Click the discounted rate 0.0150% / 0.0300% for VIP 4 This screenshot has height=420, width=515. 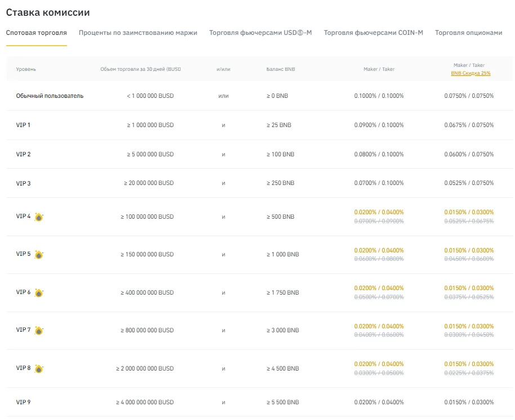point(469,212)
